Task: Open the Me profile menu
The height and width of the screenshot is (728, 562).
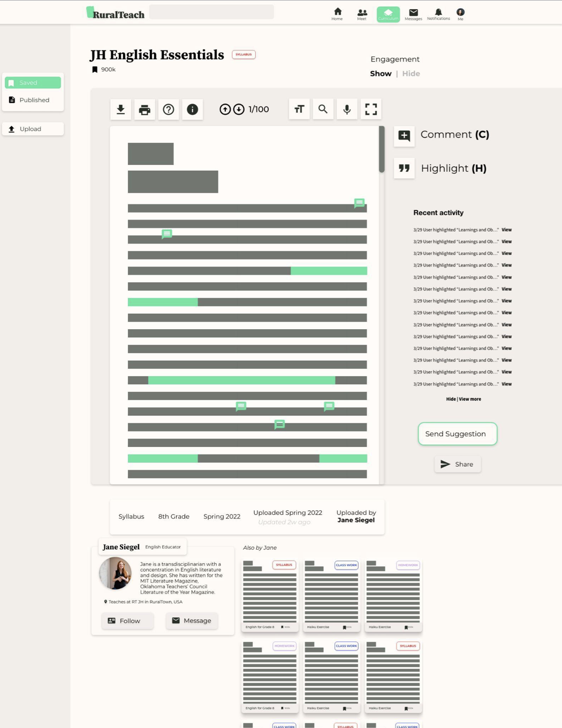Action: click(x=460, y=14)
